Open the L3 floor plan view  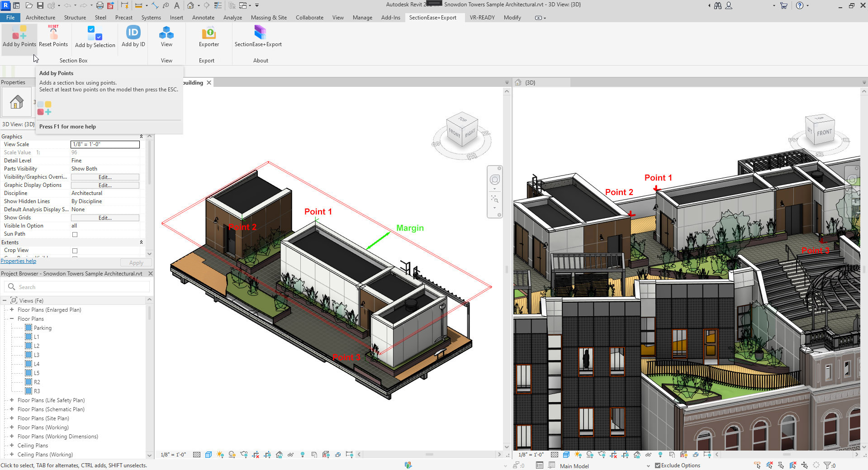tap(37, 355)
